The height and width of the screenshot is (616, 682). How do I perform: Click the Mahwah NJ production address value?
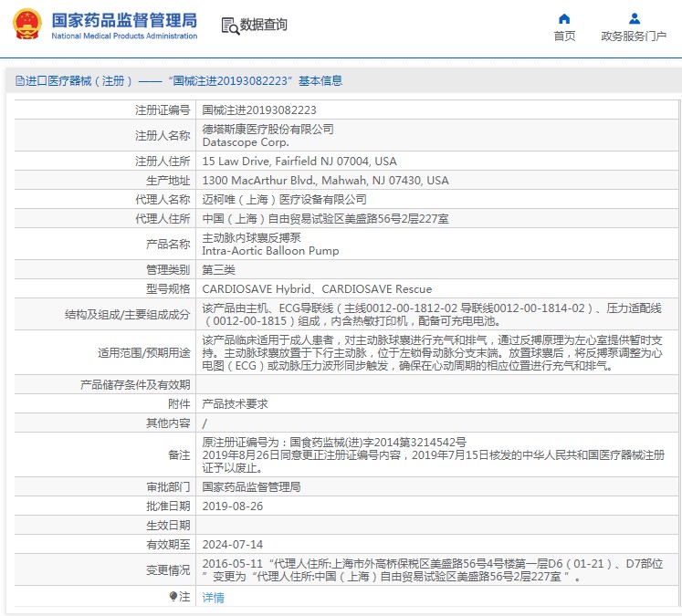coord(325,181)
